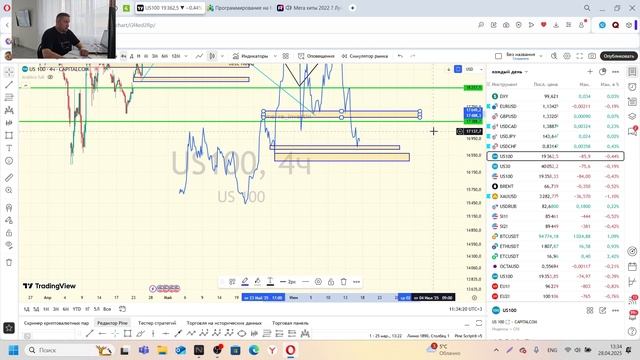The image size is (640, 360).
Task: Expand the watchlist name dropdown
Action: (510, 72)
